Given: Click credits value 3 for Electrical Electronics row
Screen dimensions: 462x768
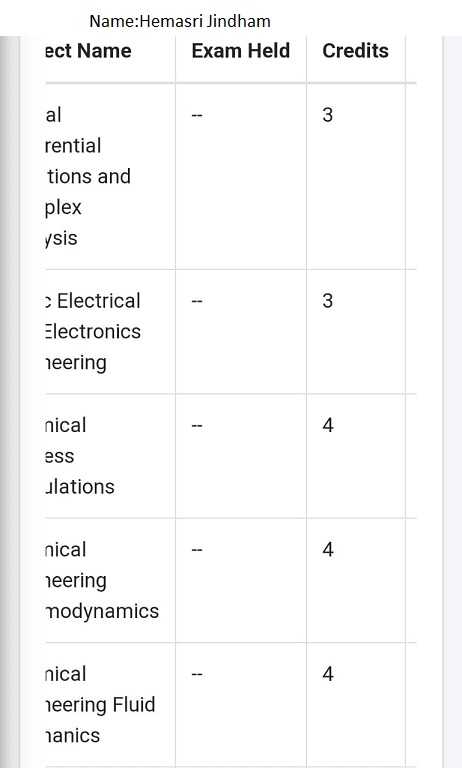Looking at the screenshot, I should click(328, 301).
